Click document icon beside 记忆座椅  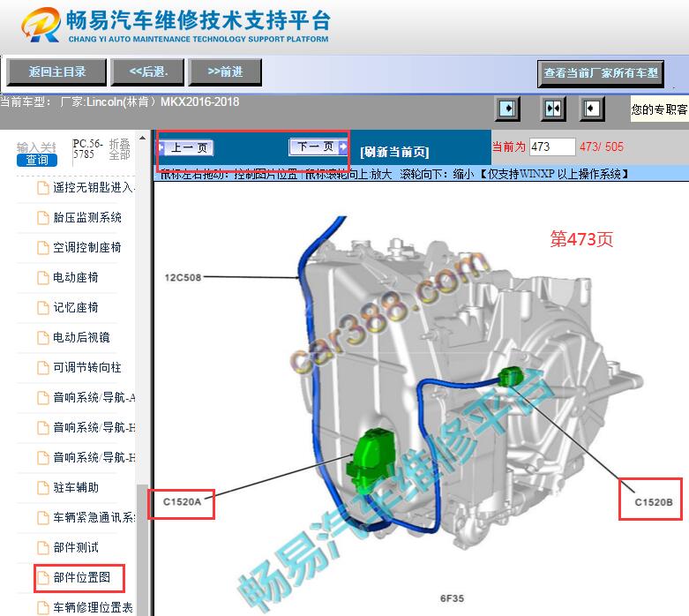(x=42, y=308)
